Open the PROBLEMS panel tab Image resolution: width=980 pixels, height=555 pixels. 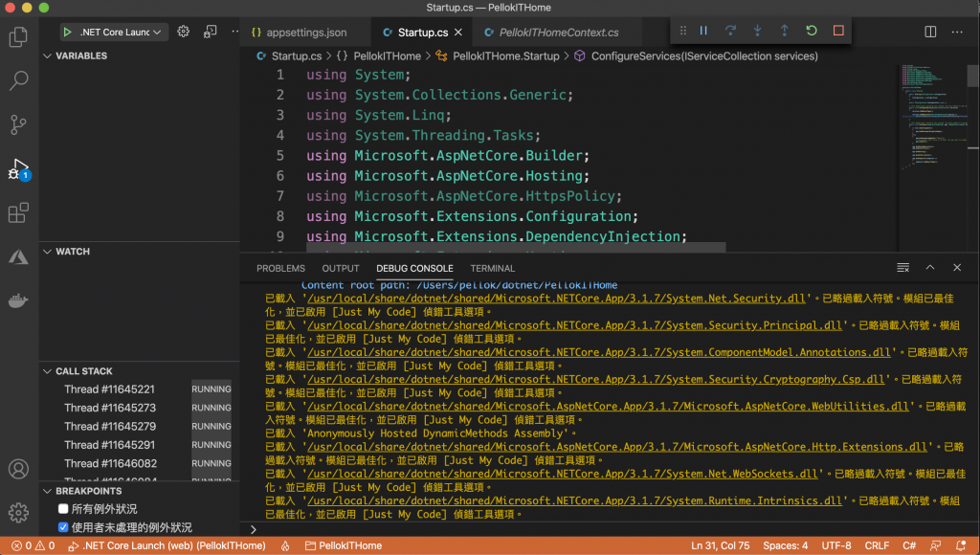(x=280, y=268)
